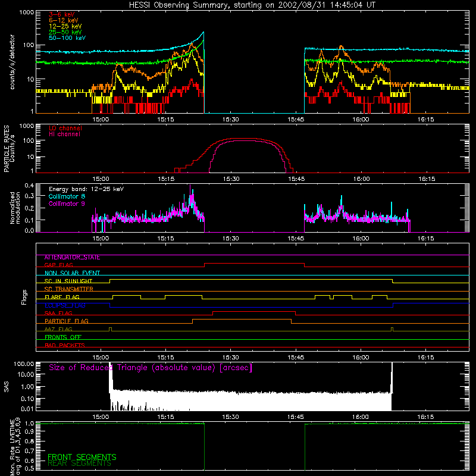Click the Energy band: 12-25 keV text
This screenshot has height=476, width=476.
[x=86, y=189]
